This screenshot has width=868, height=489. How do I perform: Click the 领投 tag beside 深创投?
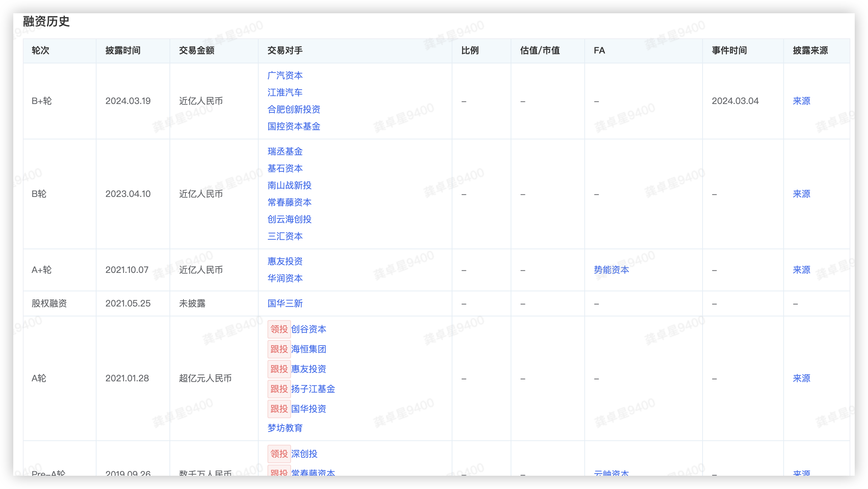pos(279,454)
